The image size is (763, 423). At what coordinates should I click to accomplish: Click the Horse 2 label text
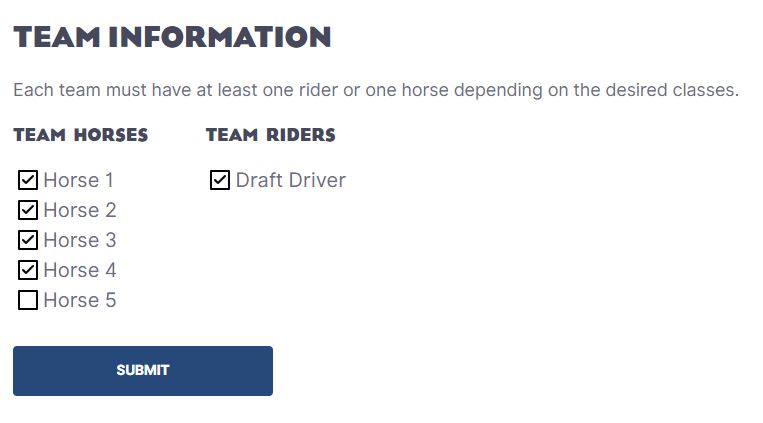(x=80, y=210)
